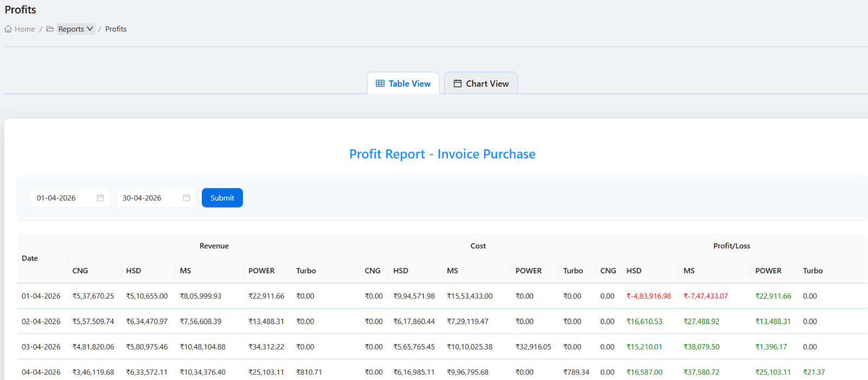The height and width of the screenshot is (380, 868).
Task: Click the Home house icon in breadcrumb
Action: pos(8,29)
